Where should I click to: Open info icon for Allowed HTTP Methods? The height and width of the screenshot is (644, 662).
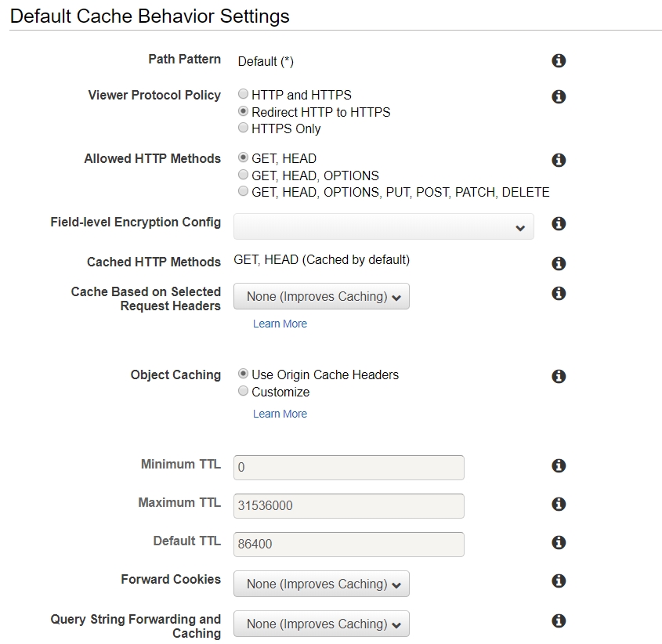(559, 160)
